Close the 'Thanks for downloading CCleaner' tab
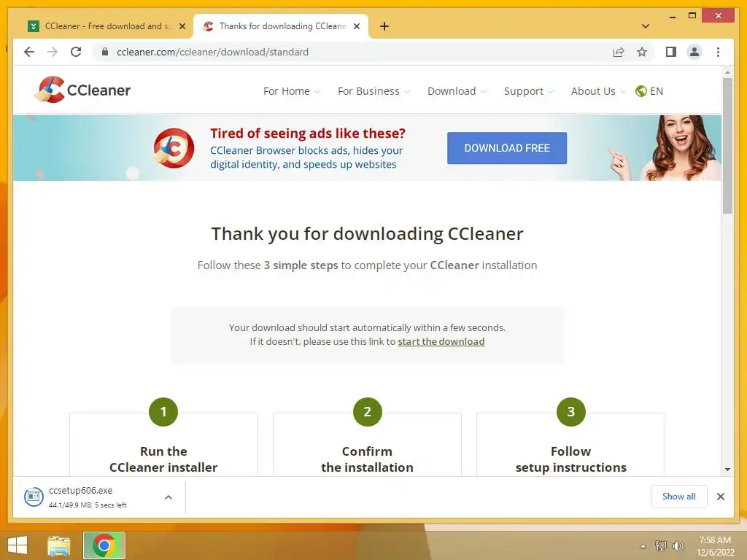The image size is (747, 560). point(356,26)
